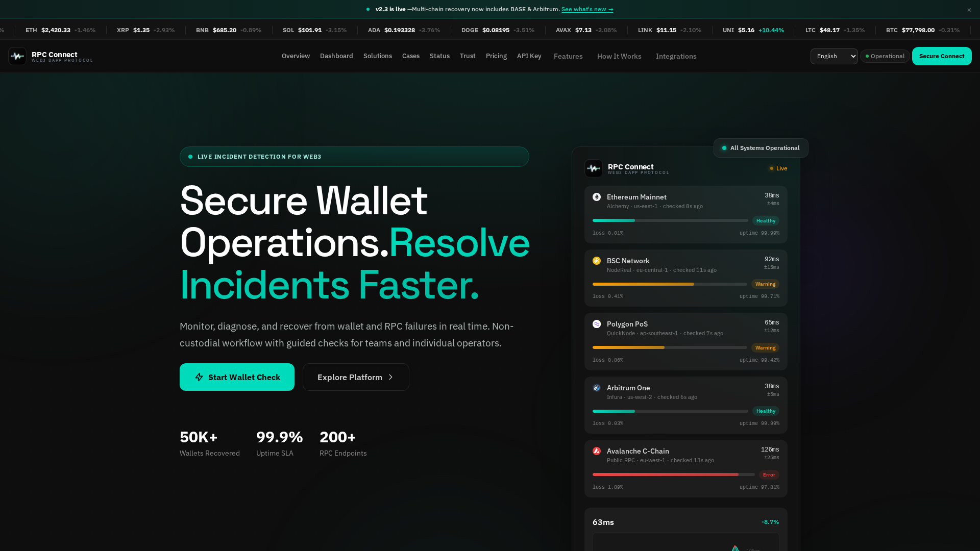Click the Operational status badge in header
The image size is (980, 551).
[885, 56]
